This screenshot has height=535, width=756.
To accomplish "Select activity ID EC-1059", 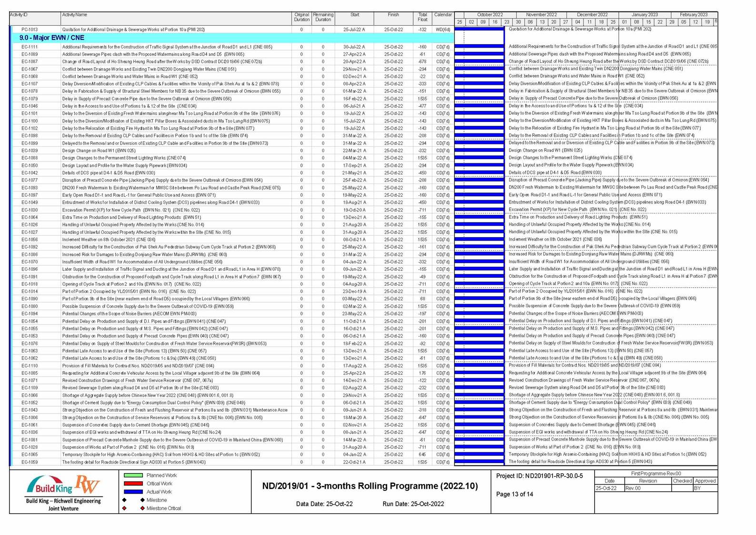I will (30, 462).
